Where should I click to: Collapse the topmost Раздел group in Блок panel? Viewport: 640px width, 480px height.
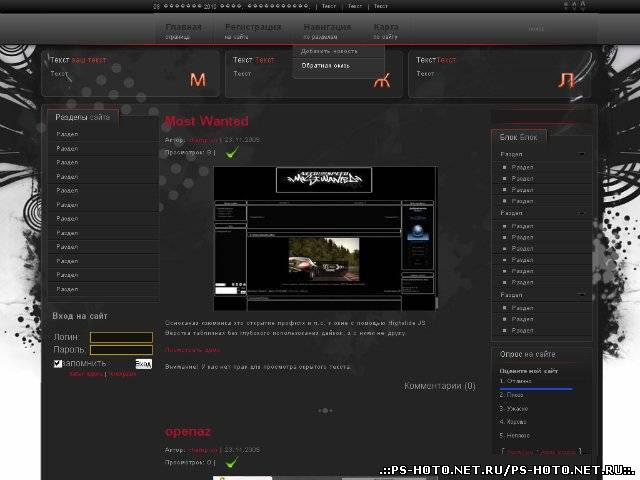(x=581, y=154)
